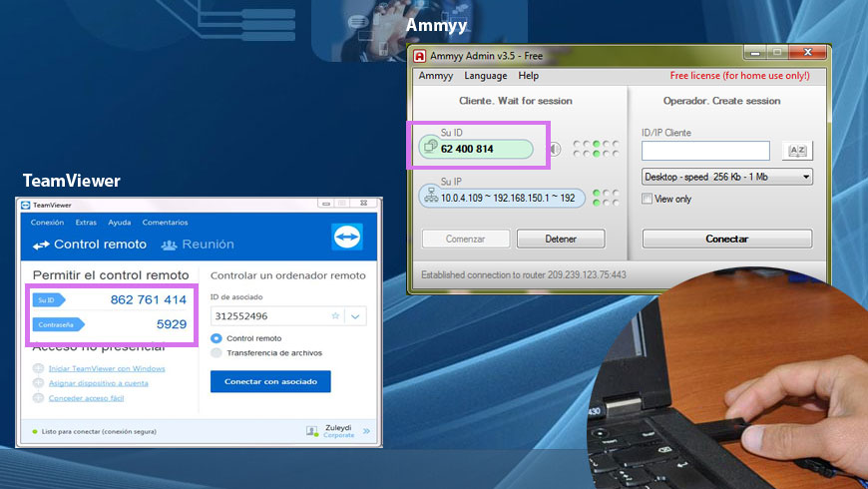Click the ID/IP Cliente input field

(x=705, y=150)
